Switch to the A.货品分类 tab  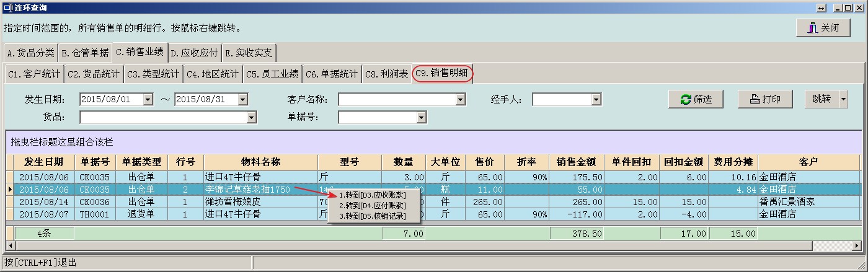[30, 53]
